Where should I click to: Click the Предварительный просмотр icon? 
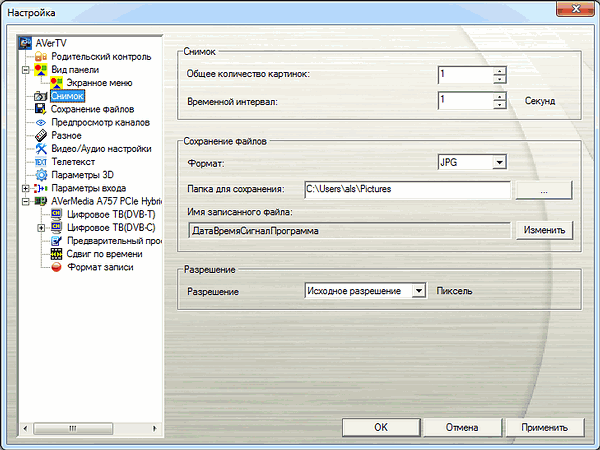(x=56, y=241)
